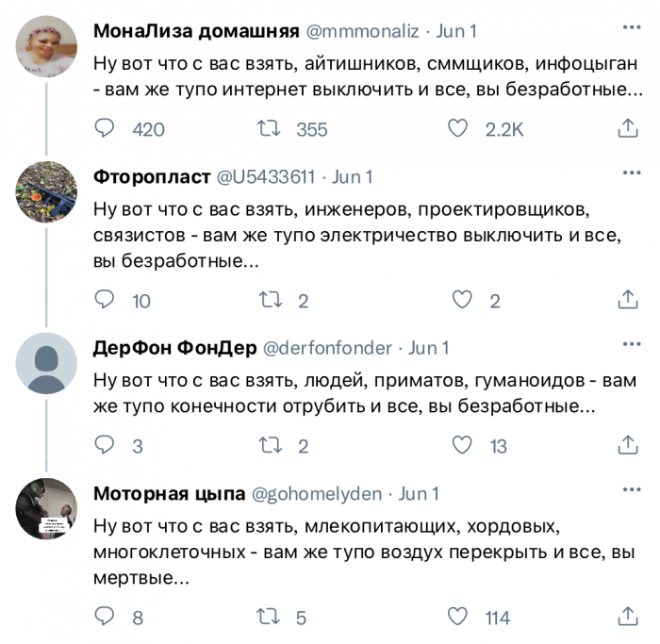Viewport: 660px width, 644px height.
Task: Like the tweet with 2.2K likes
Action: (459, 128)
